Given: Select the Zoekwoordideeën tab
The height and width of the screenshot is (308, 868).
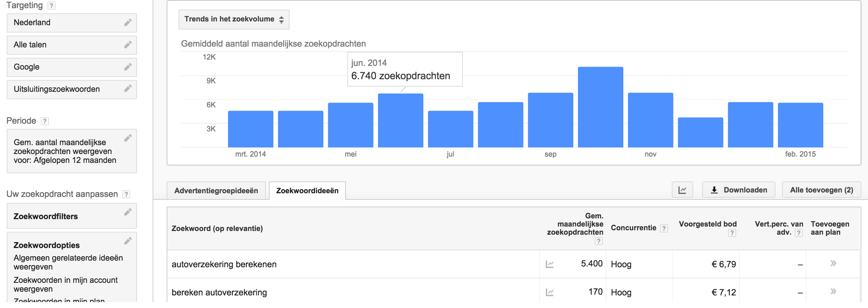Looking at the screenshot, I should click(307, 191).
